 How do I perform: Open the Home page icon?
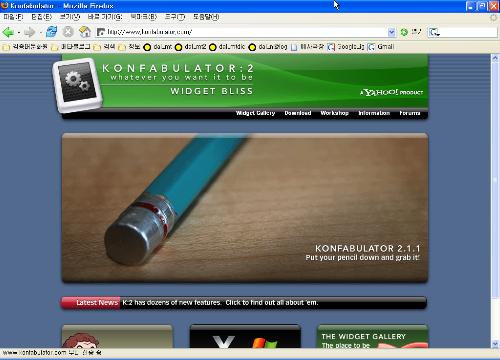click(85, 32)
